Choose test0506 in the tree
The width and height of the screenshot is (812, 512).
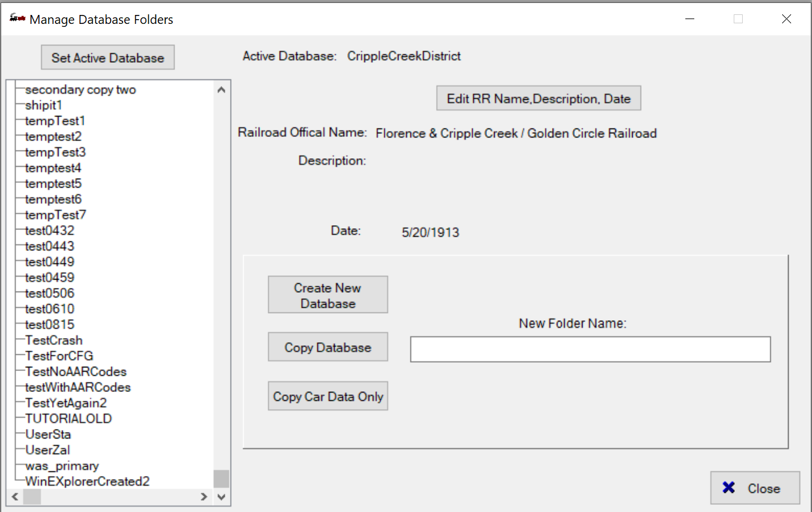50,293
